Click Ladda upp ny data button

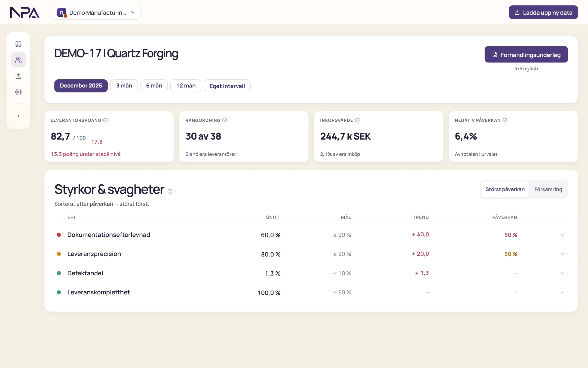(543, 13)
